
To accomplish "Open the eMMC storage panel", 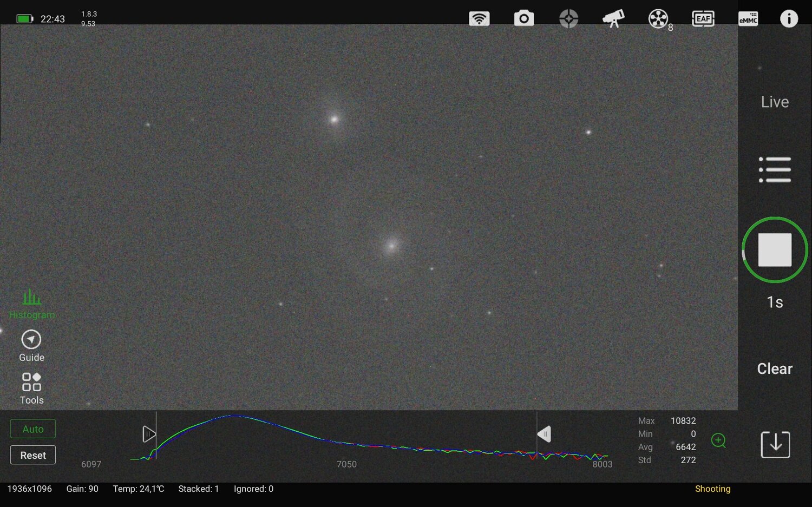I will pyautogui.click(x=748, y=18).
